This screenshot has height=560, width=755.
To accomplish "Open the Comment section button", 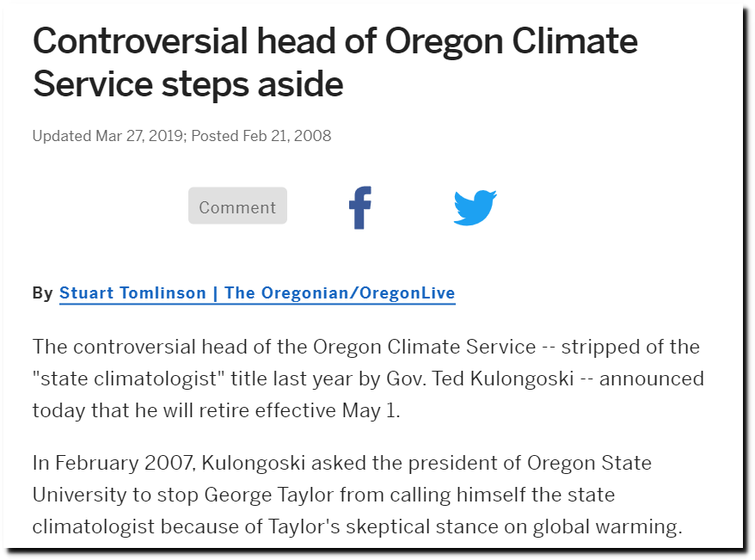I will point(237,206).
